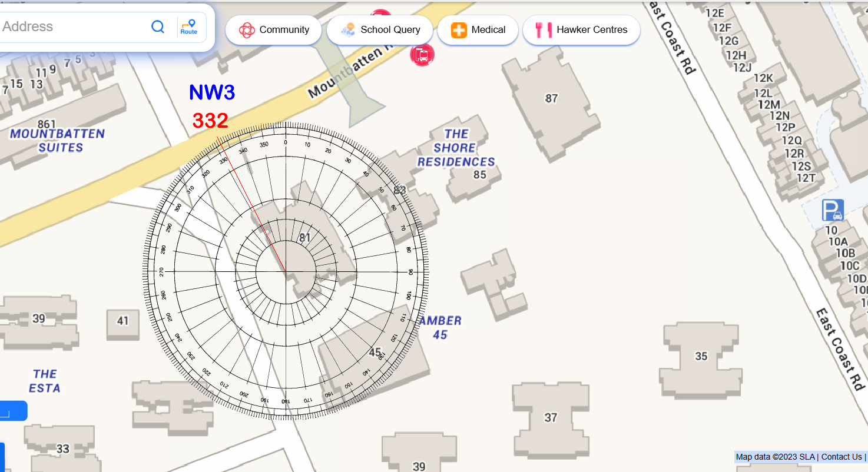
Task: Click building 81 at compass center
Action: click(304, 238)
